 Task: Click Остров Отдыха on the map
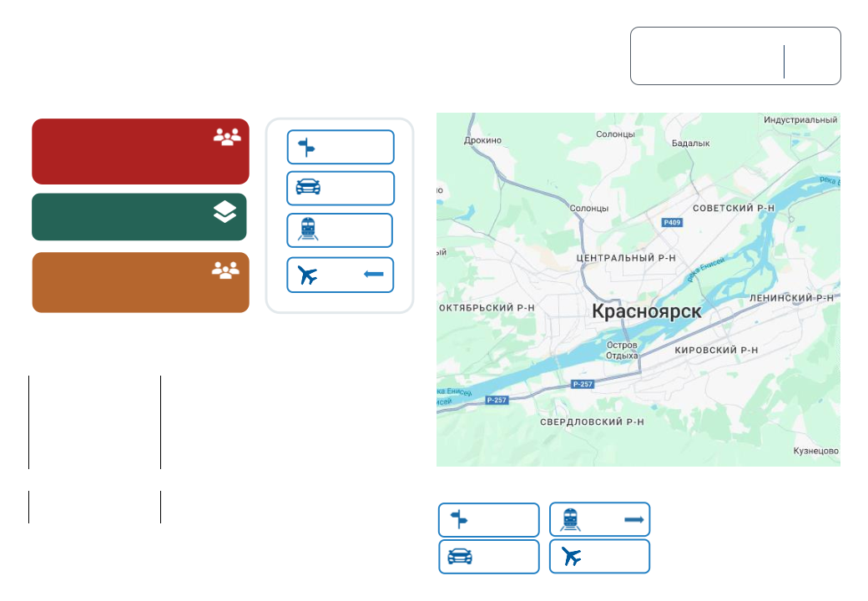point(622,350)
